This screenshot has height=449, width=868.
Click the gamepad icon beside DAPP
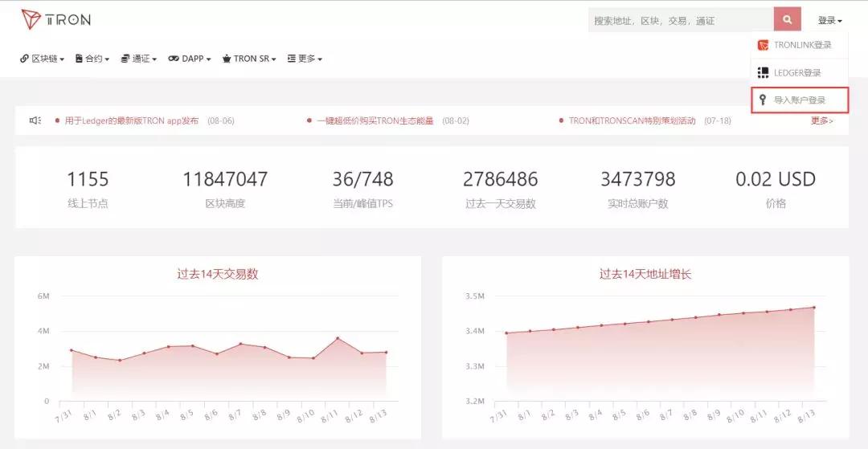pyautogui.click(x=174, y=59)
